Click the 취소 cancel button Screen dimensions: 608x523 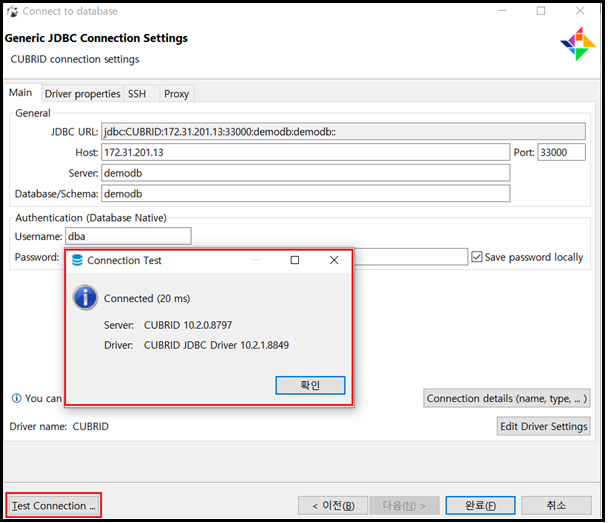point(556,506)
